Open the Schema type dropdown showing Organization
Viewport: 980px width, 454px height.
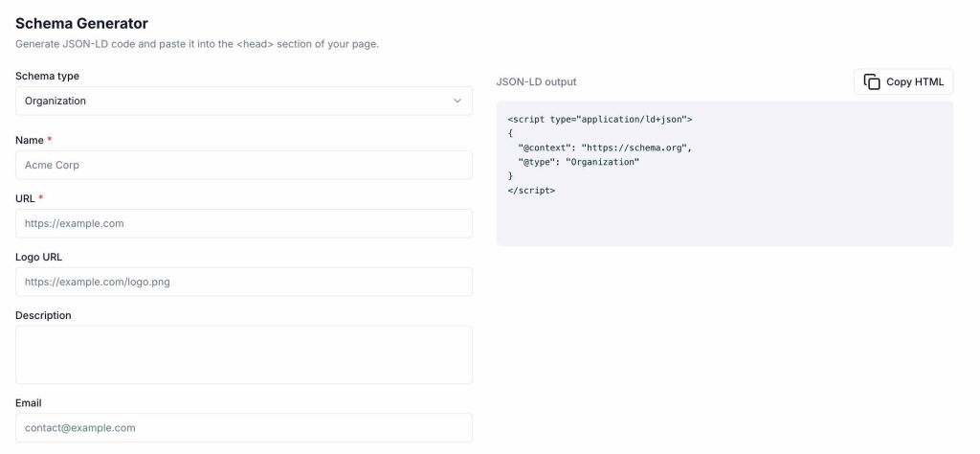click(244, 101)
